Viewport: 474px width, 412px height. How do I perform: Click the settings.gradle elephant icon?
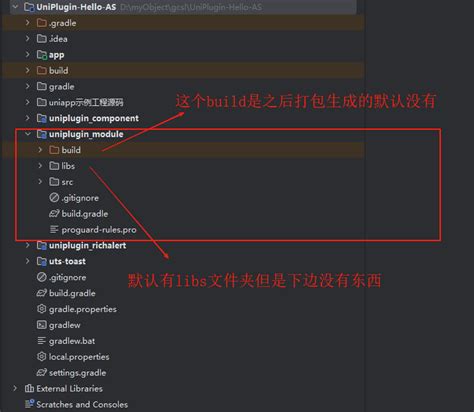coord(41,372)
